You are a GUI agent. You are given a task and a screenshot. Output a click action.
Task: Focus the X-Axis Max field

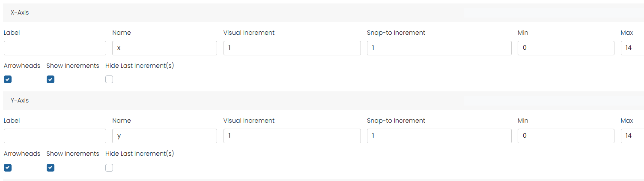pos(633,48)
